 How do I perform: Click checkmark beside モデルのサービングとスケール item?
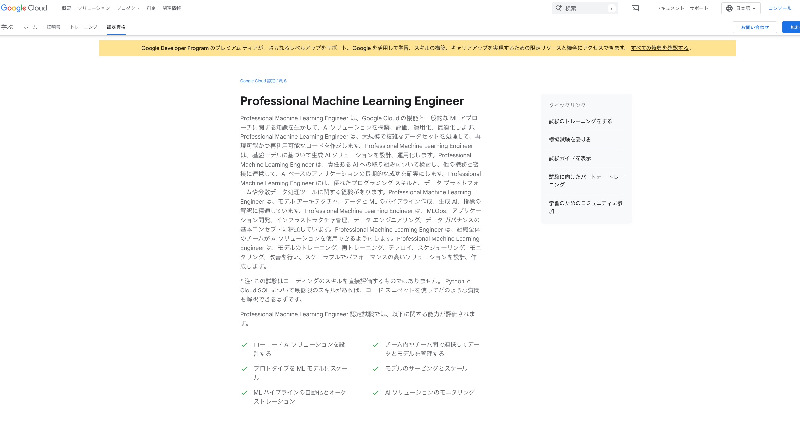tap(376, 368)
